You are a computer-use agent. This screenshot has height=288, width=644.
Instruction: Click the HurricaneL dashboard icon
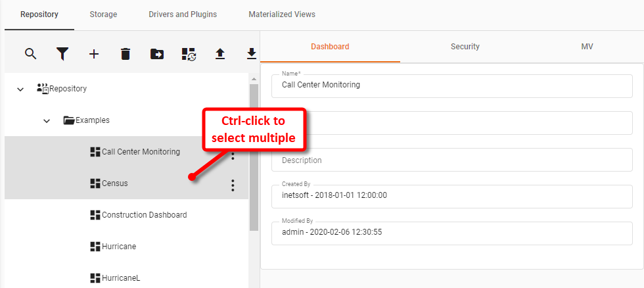pyautogui.click(x=95, y=278)
